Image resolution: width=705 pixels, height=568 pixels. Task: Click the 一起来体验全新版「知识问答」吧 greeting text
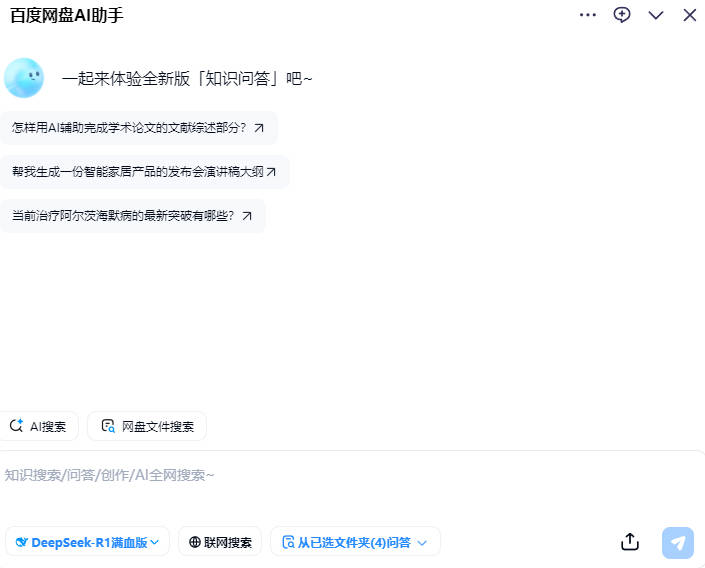click(x=187, y=79)
